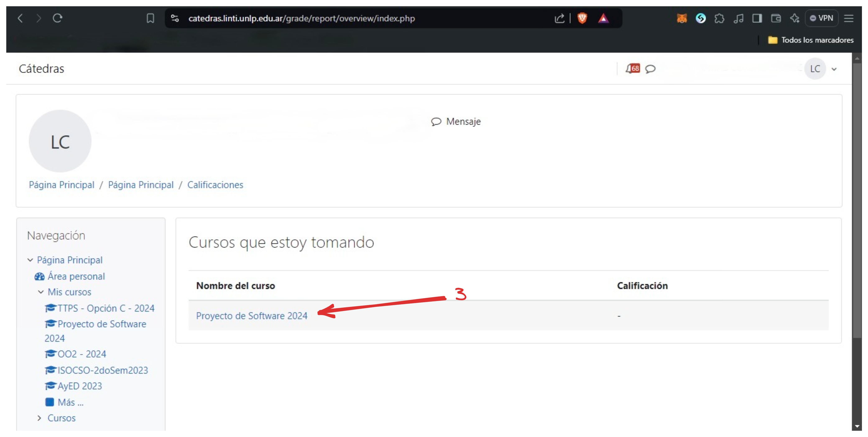868x437 pixels.
Task: Click the LC user avatar in header
Action: tap(815, 69)
